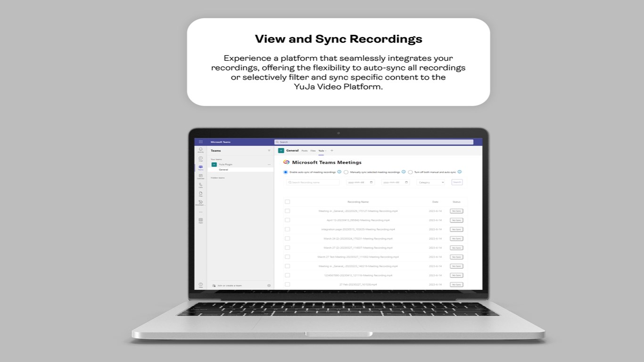
Task: Open calendar picker in first date field
Action: coord(371,182)
